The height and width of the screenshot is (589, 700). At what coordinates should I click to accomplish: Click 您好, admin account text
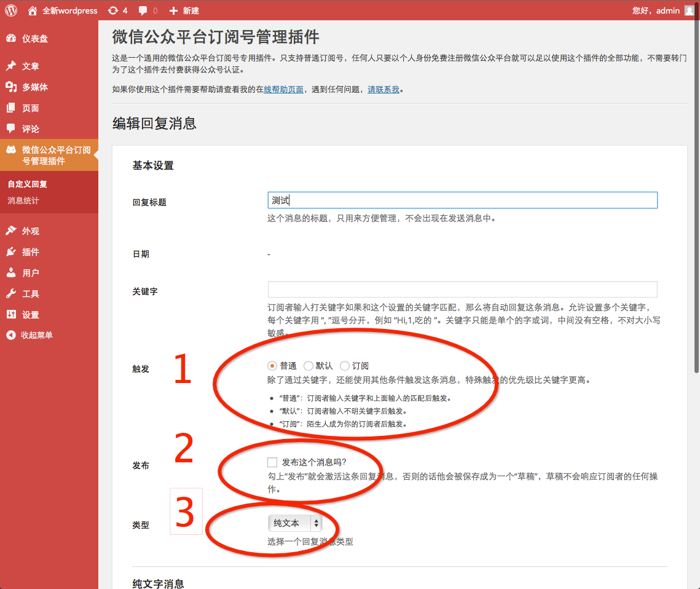[656, 10]
